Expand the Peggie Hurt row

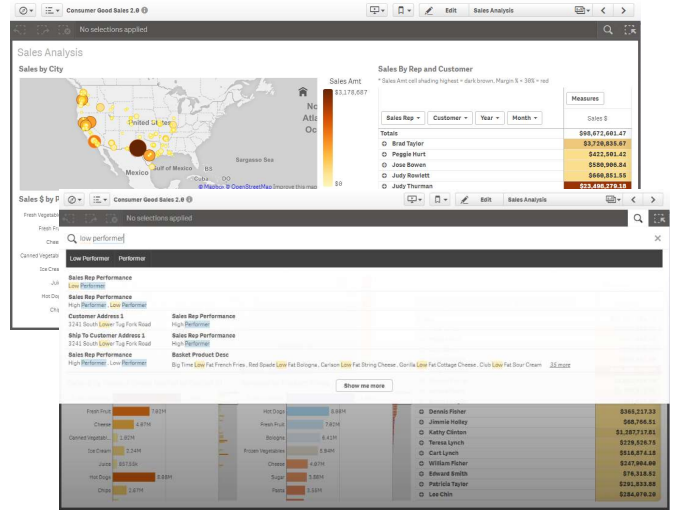[385, 155]
